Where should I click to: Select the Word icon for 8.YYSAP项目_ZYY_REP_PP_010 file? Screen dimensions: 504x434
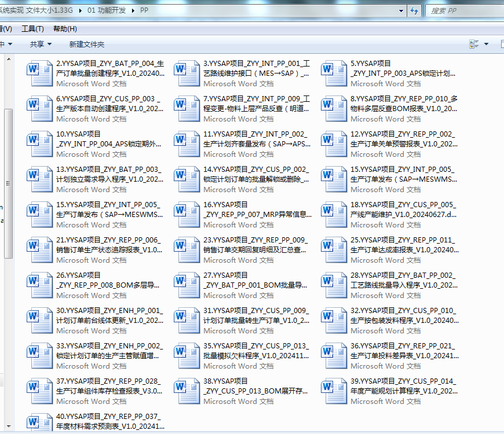coord(334,108)
